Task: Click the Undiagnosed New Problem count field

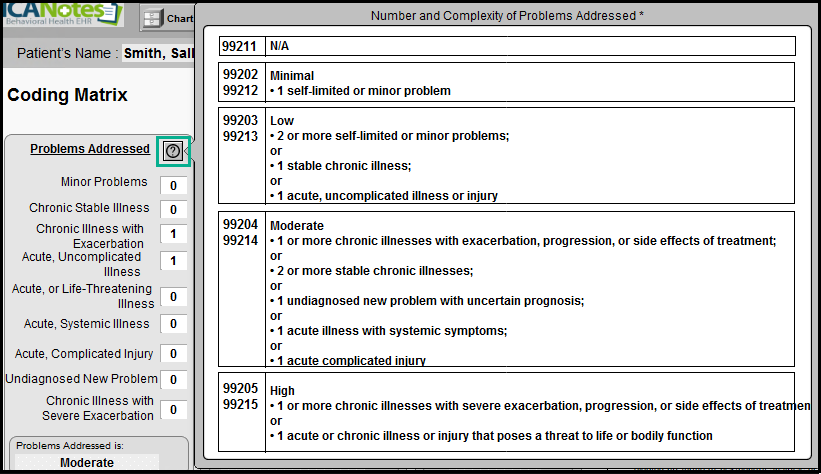Action: 173,379
